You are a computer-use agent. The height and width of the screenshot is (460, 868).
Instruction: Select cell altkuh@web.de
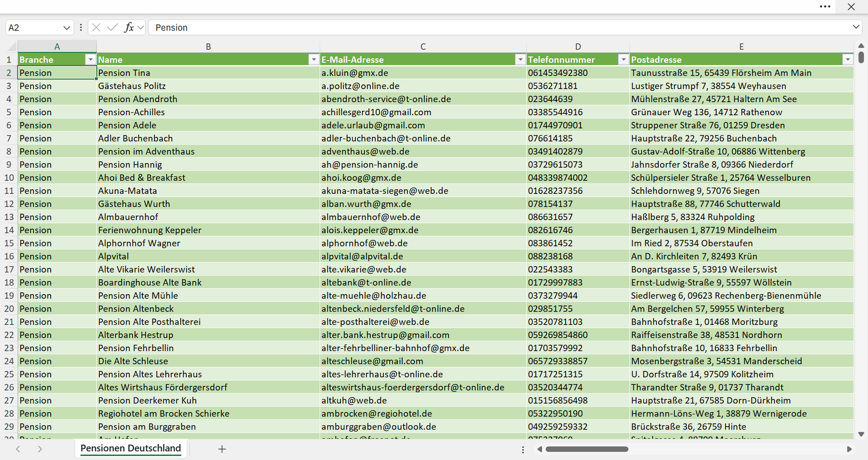click(x=423, y=400)
